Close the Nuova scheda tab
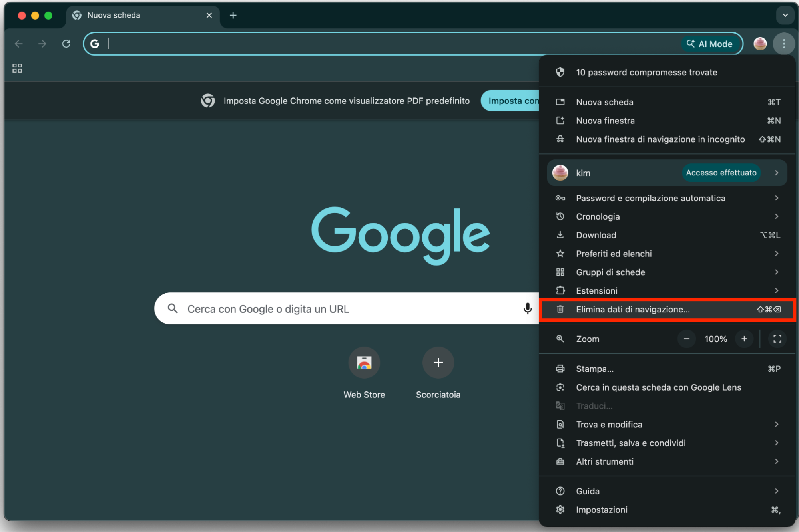 click(x=209, y=15)
